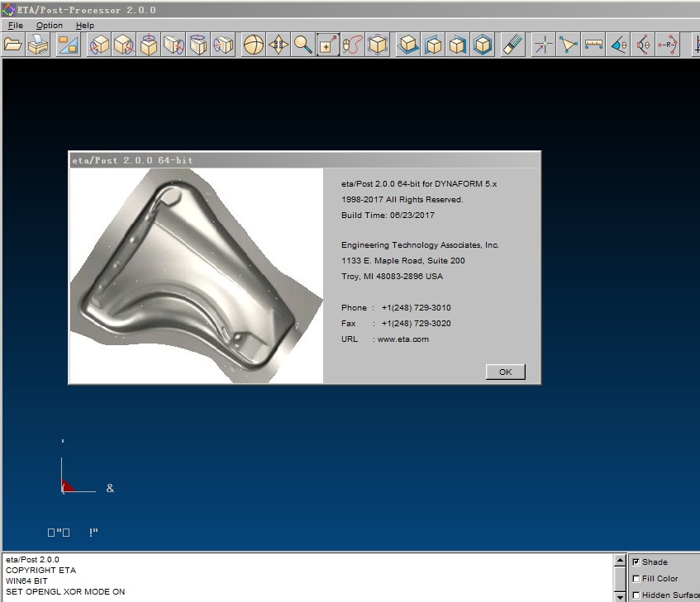
Task: Select the magnifying glass zoom tool
Action: tap(302, 45)
